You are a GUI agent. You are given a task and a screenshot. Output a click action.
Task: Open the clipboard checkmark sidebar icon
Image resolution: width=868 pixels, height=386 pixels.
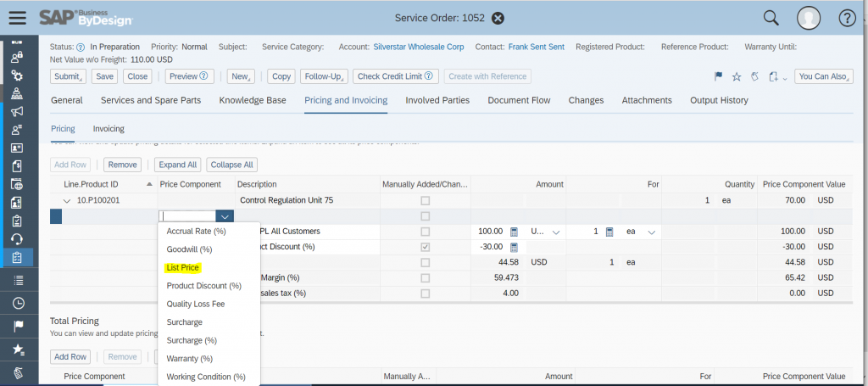tap(17, 221)
